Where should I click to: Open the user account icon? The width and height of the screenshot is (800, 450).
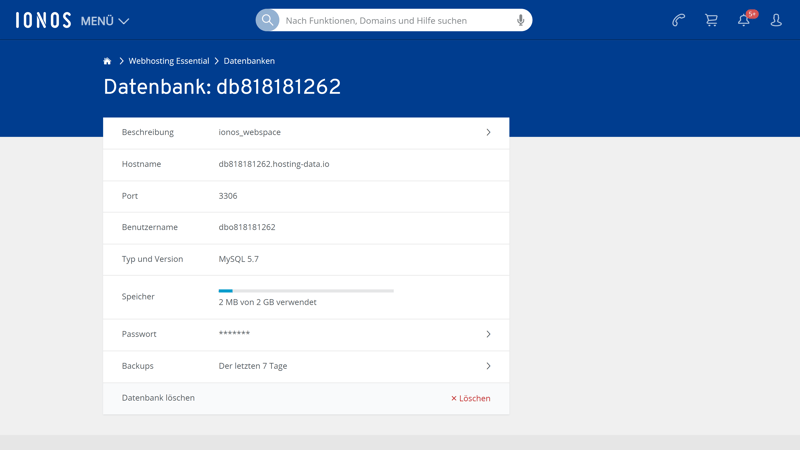pos(776,20)
